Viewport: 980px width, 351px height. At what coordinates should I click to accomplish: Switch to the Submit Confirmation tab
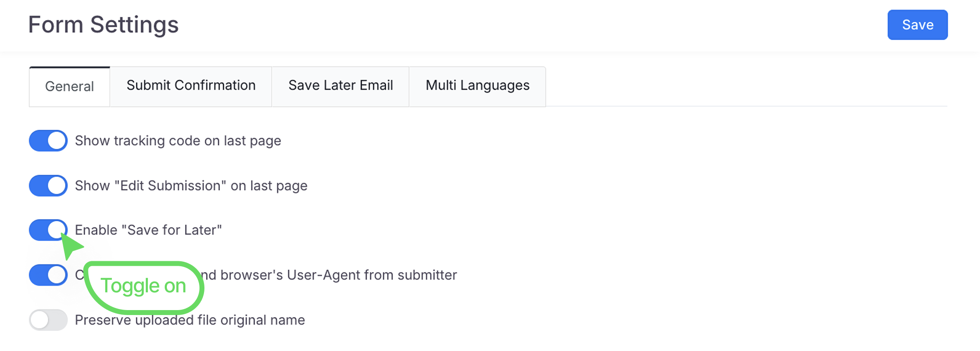click(191, 86)
